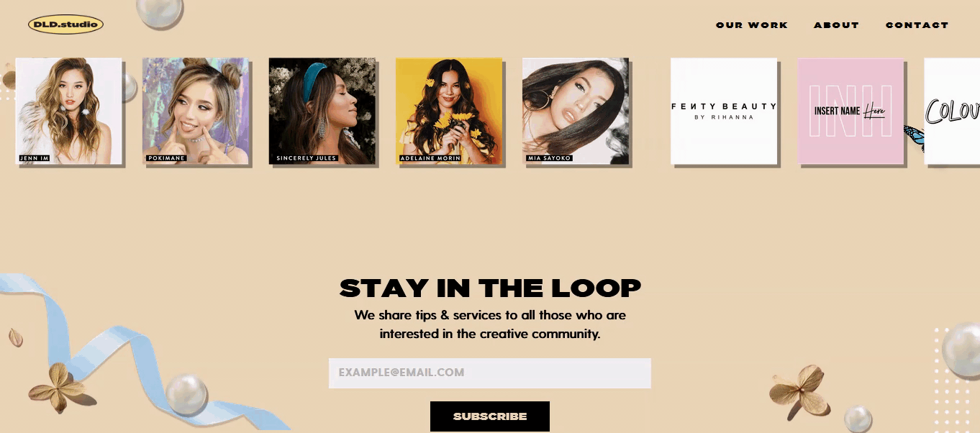Open the Contact page link
Image resolution: width=980 pixels, height=433 pixels.
click(917, 25)
